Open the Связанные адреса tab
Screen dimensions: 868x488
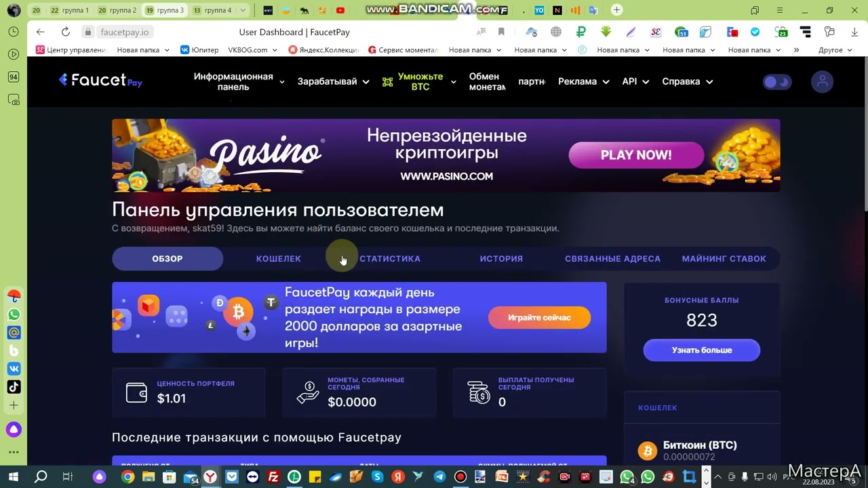(612, 258)
